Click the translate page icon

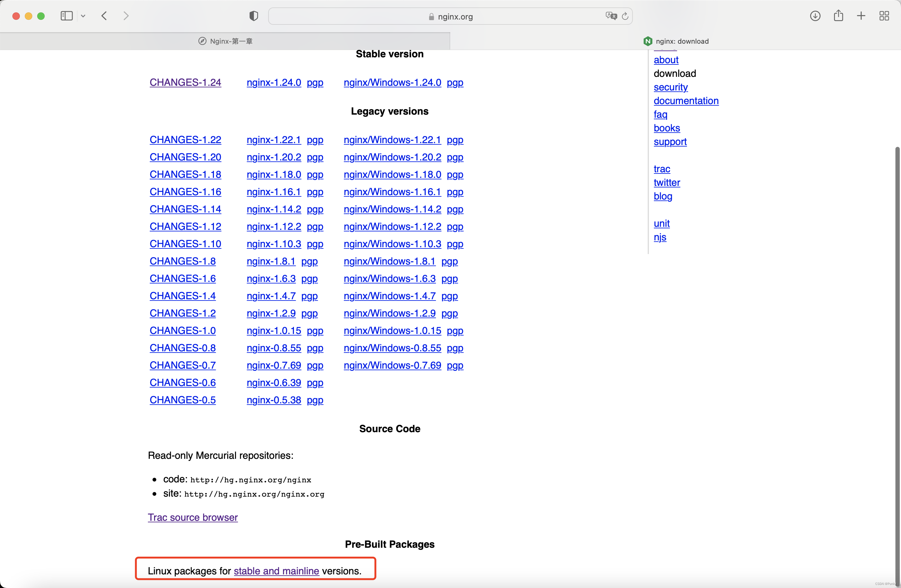[610, 16]
